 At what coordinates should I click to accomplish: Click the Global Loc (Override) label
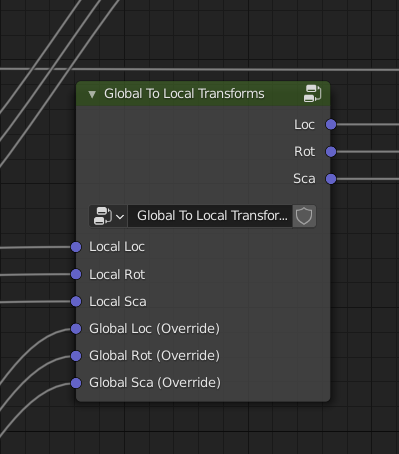[x=154, y=329]
